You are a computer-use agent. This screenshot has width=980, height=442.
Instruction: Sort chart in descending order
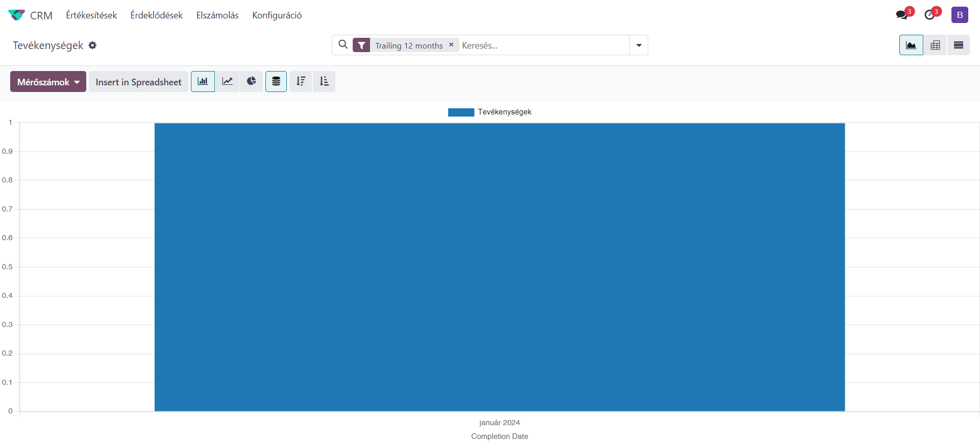301,81
